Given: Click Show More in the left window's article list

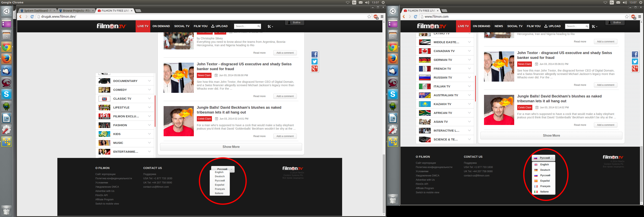Looking at the screenshot, I should [231, 147].
